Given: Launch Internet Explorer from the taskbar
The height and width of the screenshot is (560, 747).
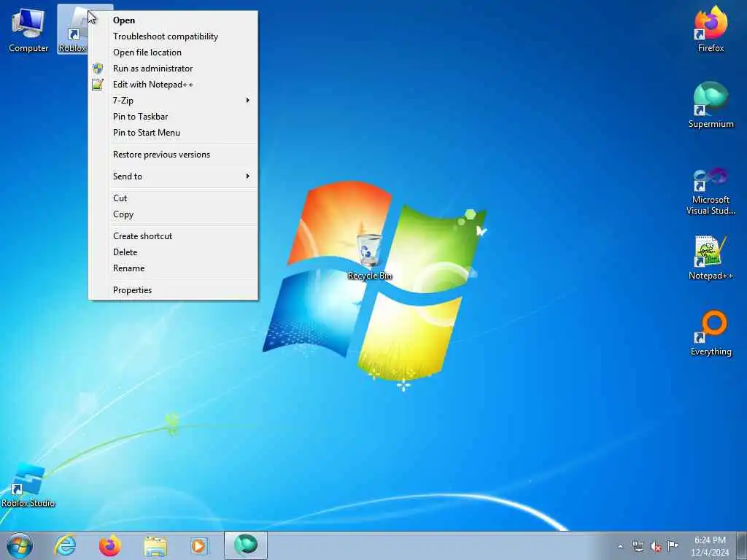Looking at the screenshot, I should click(x=65, y=545).
